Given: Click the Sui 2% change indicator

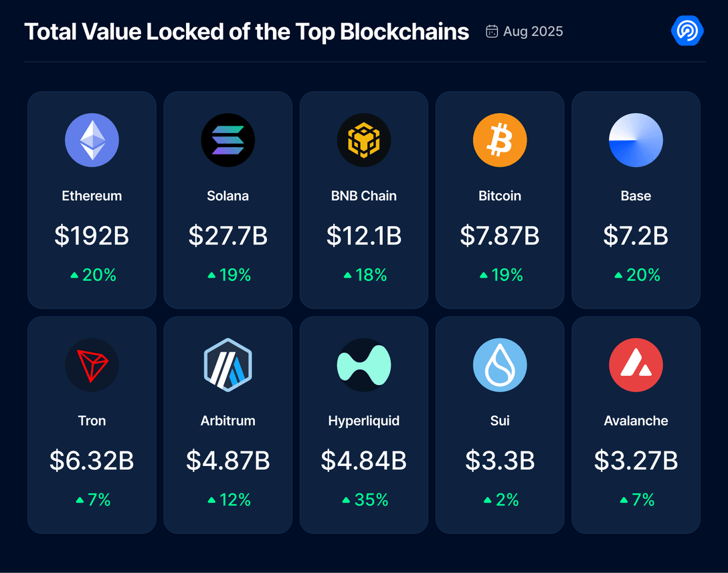Looking at the screenshot, I should 500,499.
